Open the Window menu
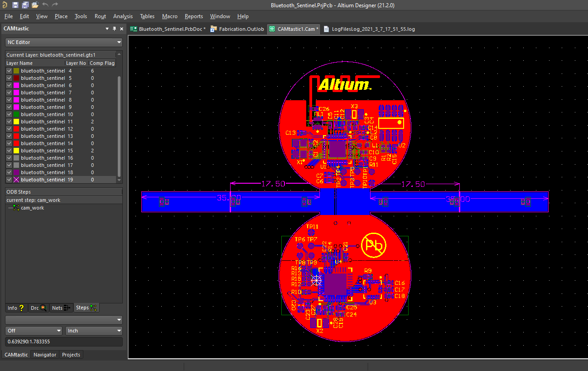Viewport: 588px width, 371px height. coord(220,16)
